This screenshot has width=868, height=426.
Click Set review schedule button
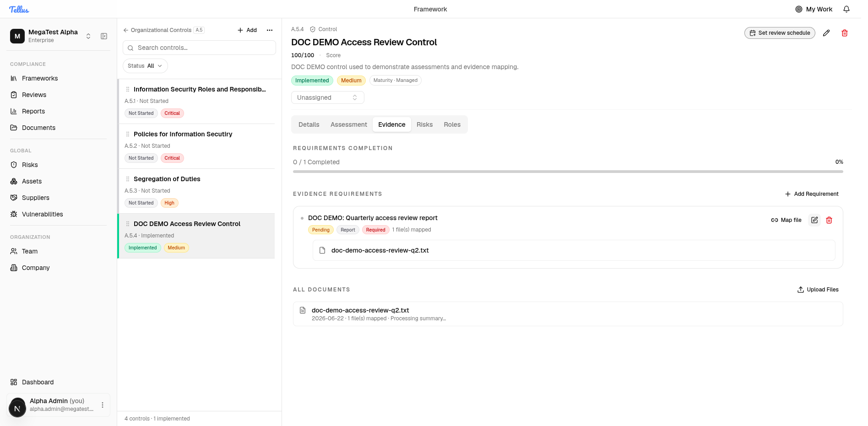pyautogui.click(x=780, y=33)
